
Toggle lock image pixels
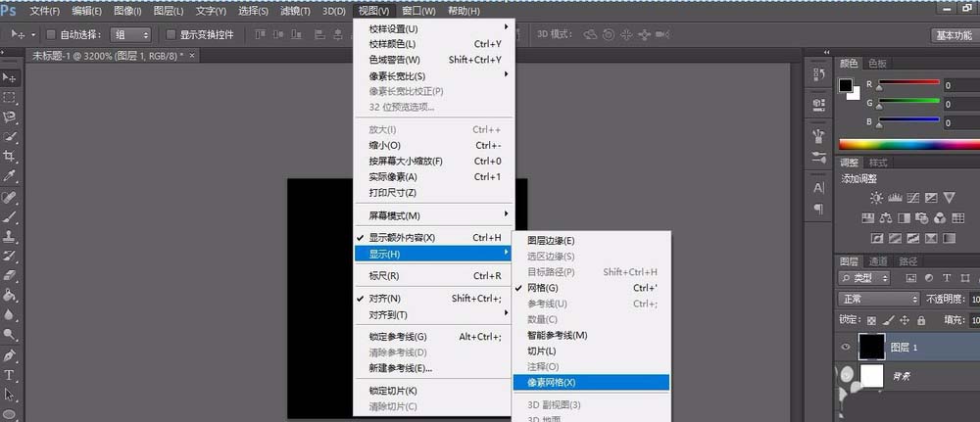(888, 320)
